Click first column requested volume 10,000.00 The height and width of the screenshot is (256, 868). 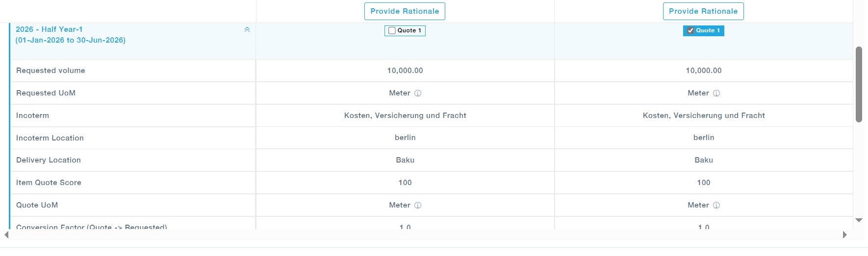(405, 70)
